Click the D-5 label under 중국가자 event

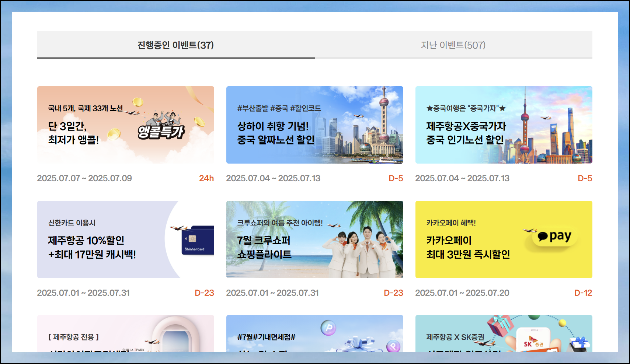click(585, 178)
